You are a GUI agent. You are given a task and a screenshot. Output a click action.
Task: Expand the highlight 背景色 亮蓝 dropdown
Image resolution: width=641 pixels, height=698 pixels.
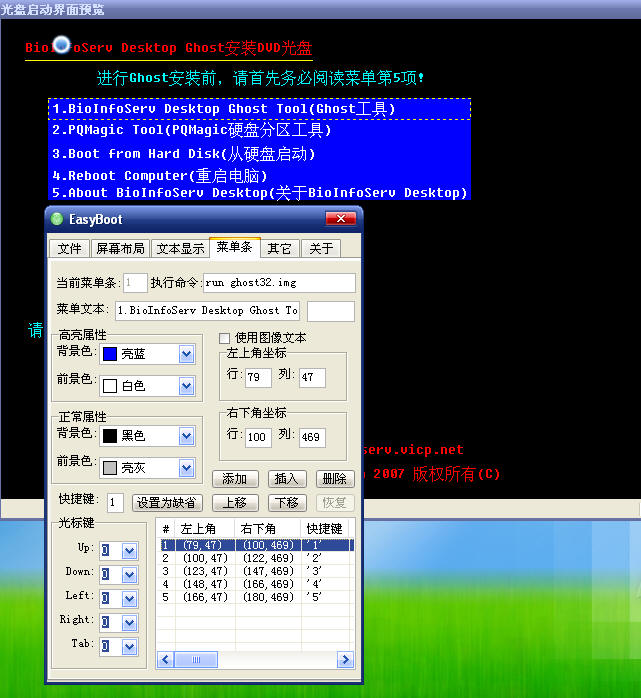(187, 354)
